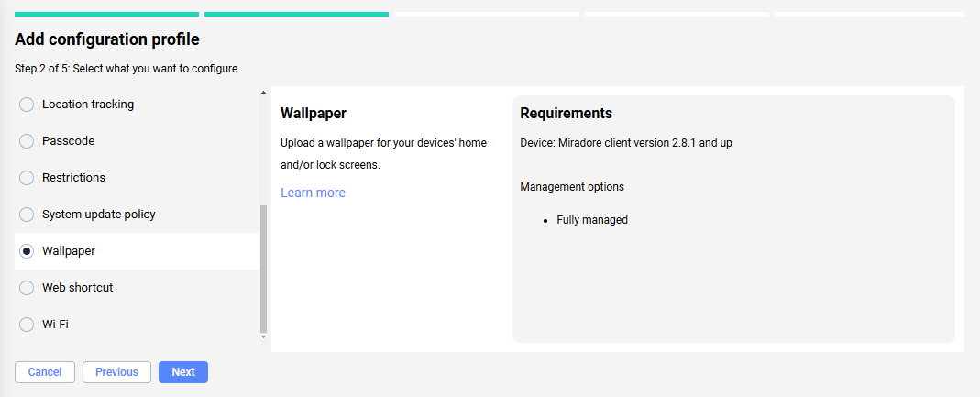Image resolution: width=980 pixels, height=397 pixels.
Task: Proceed with the Next button
Action: coord(183,372)
